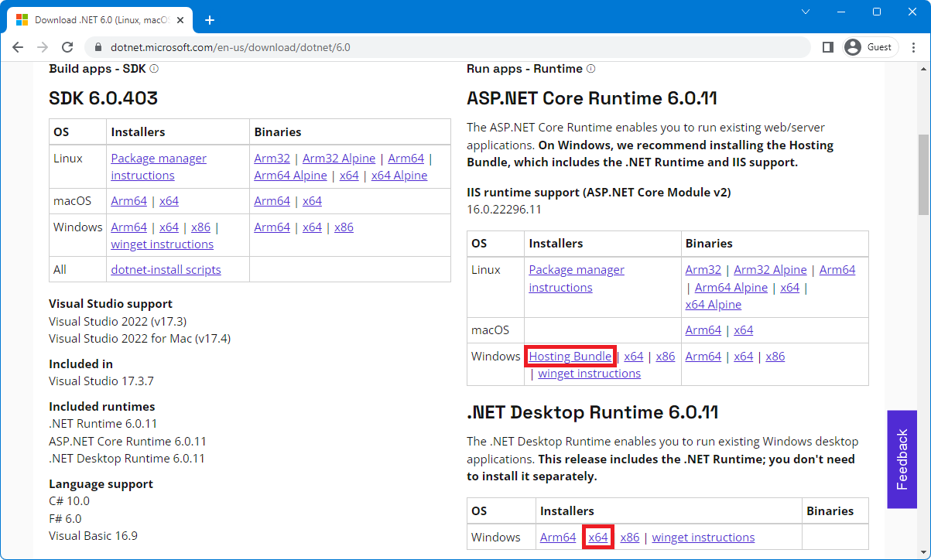Download Desktop Runtime Windows Arm64 installer
This screenshot has width=931, height=560.
point(558,537)
